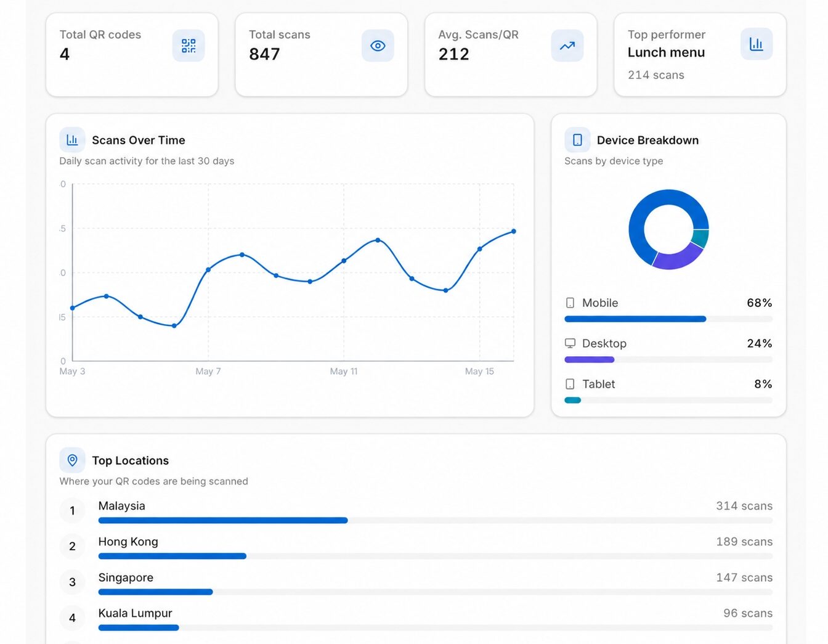
Task: Click the 'May 3' axis label
Action: tap(72, 372)
